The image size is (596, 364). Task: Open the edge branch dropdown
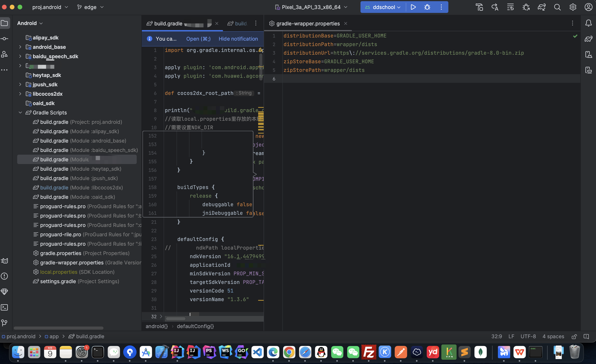(90, 7)
